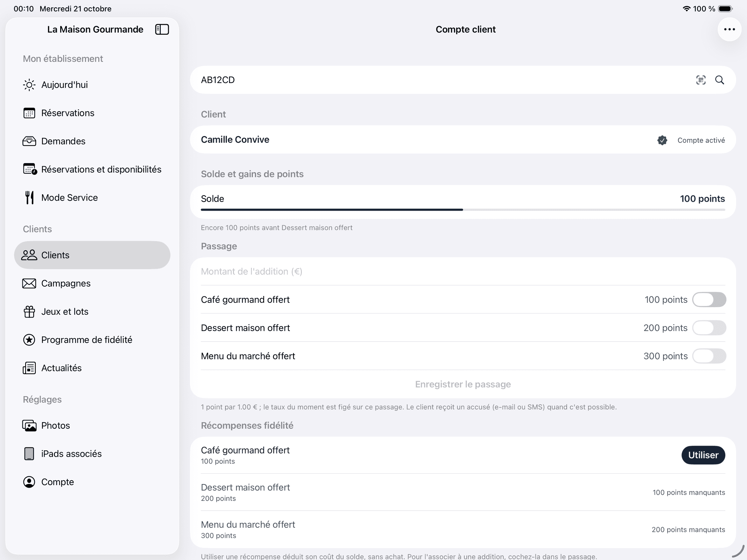Toggle Dessert maison offert 200 points switch
The image size is (747, 560).
(709, 328)
